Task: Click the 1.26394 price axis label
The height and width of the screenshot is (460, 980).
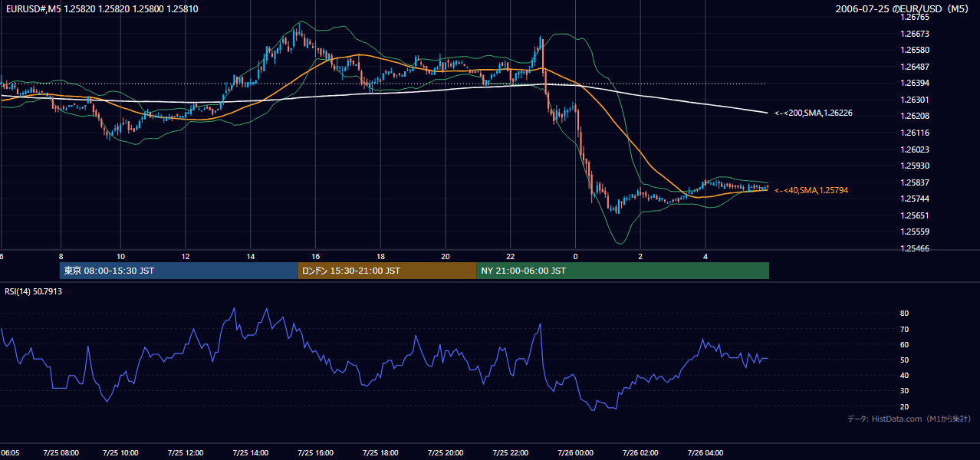Action: tap(916, 83)
